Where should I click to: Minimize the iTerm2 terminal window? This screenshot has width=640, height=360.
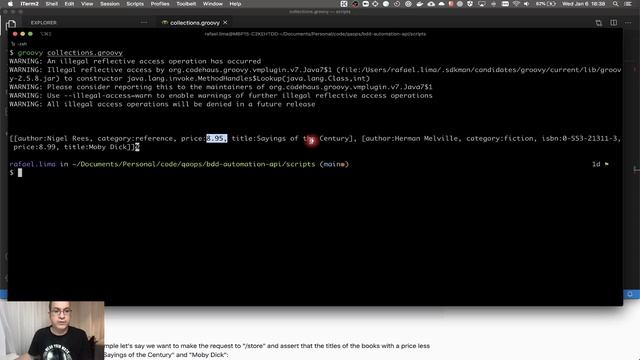pyautogui.click(x=22, y=34)
